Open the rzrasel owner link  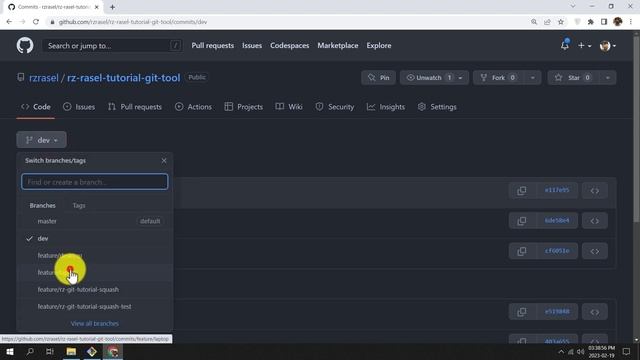(x=44, y=78)
